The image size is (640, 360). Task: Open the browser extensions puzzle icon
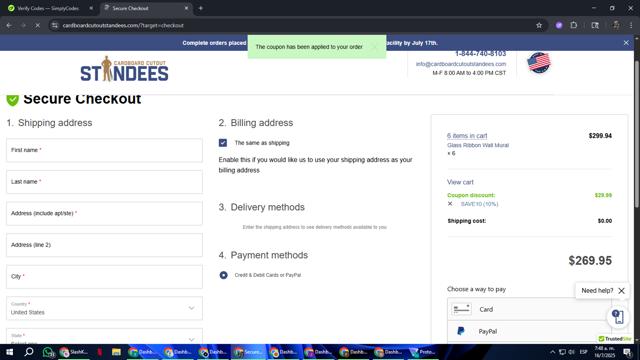(x=573, y=25)
